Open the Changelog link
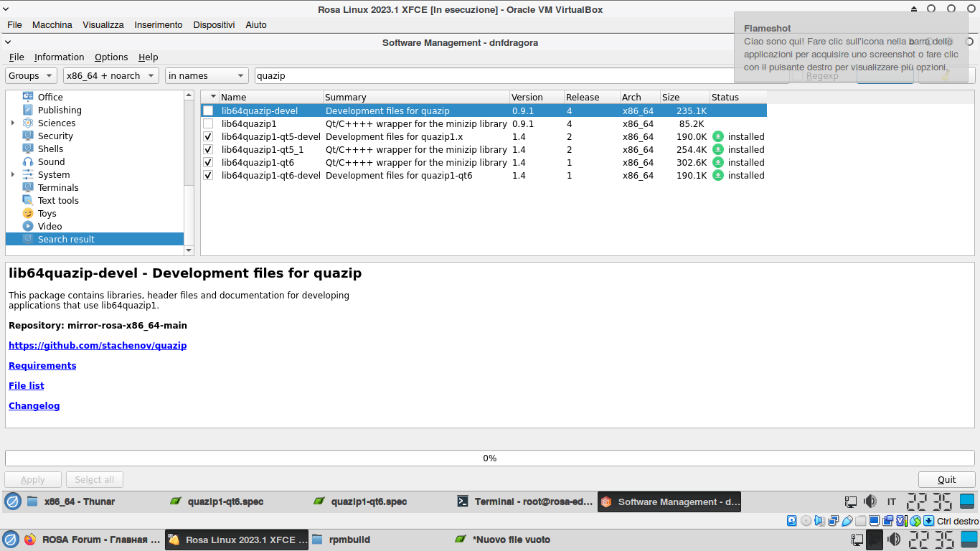 coord(34,405)
